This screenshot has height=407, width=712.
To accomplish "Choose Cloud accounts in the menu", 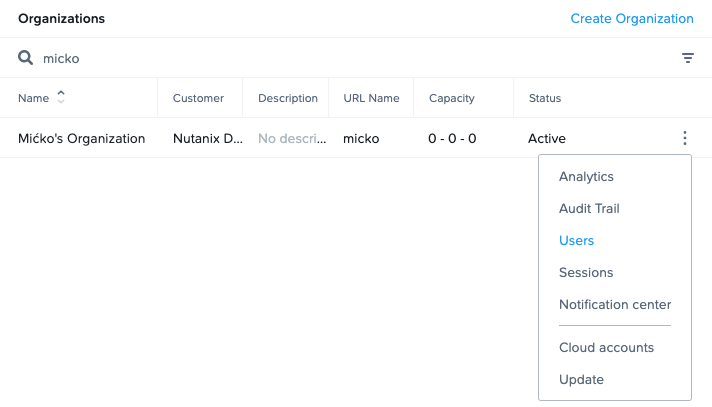I will [606, 347].
